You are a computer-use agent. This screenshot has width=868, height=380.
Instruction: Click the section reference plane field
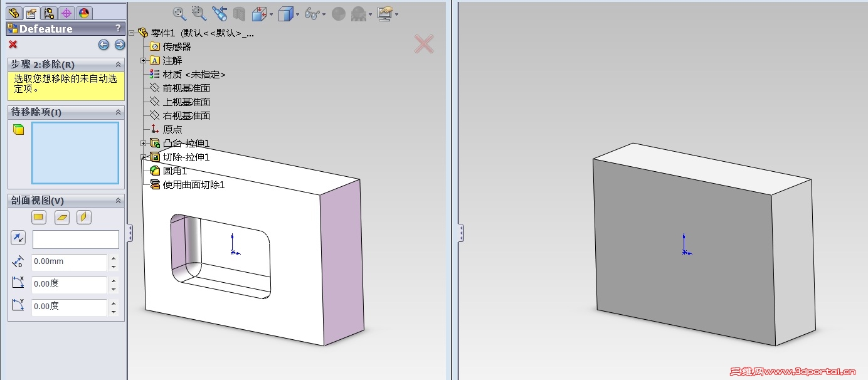[x=76, y=239]
